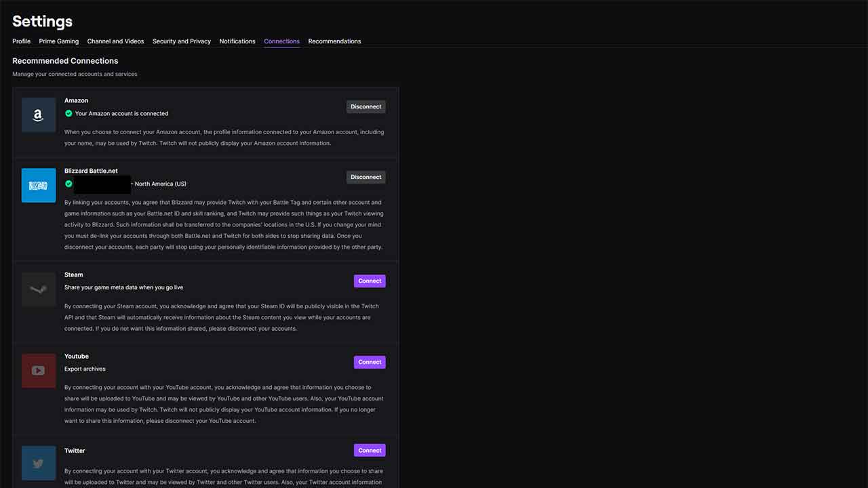Click the Recommended Connections heading
The image size is (868, 488).
[x=65, y=61]
